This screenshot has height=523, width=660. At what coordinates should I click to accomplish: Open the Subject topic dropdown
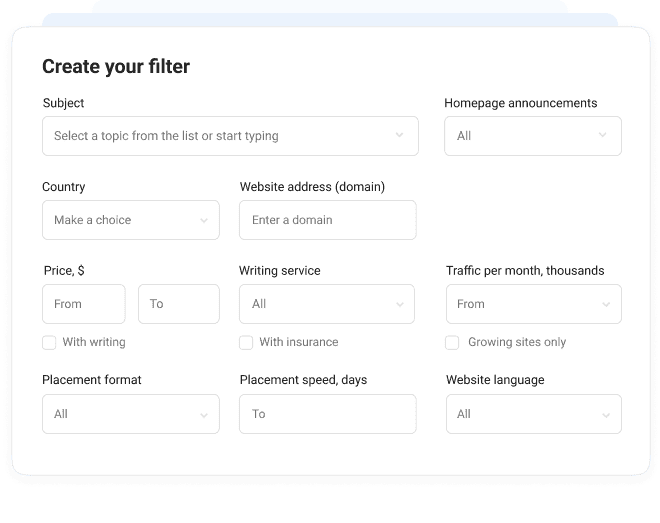(x=220, y=136)
